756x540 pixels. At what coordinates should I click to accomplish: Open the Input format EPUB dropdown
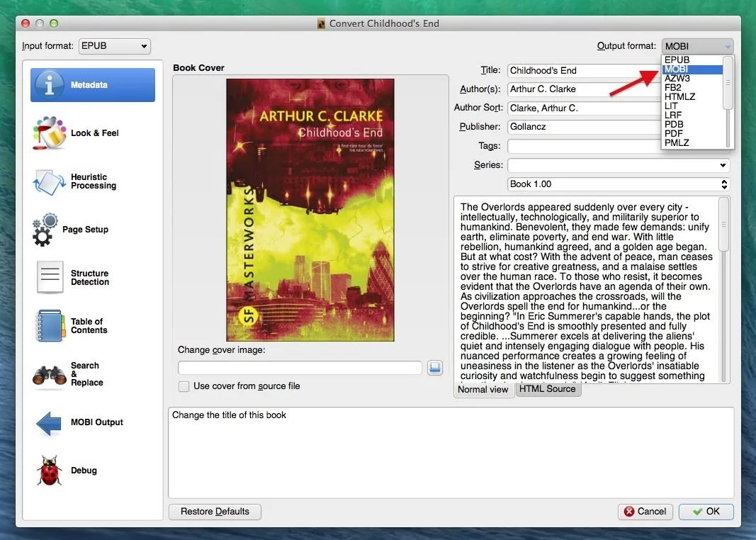point(114,46)
